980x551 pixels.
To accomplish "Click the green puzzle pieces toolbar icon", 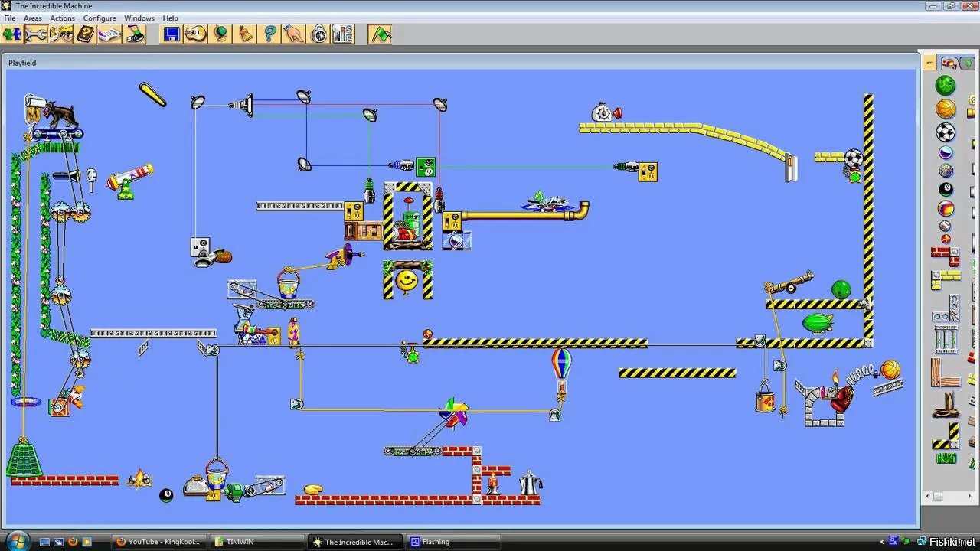I will pos(12,34).
